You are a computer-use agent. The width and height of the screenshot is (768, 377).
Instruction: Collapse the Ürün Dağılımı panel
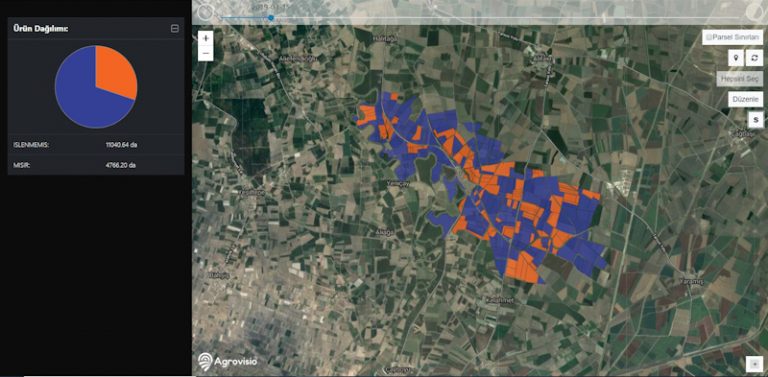(x=174, y=29)
